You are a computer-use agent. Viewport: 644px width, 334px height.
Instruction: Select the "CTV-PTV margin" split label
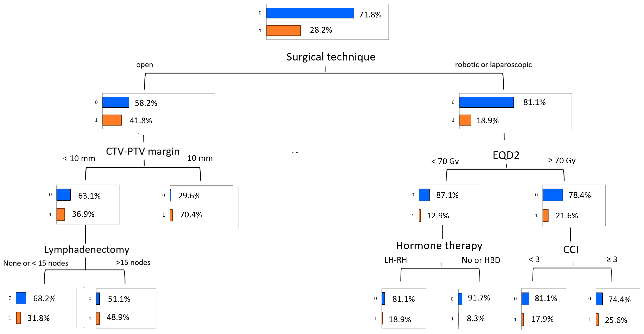(x=143, y=151)
